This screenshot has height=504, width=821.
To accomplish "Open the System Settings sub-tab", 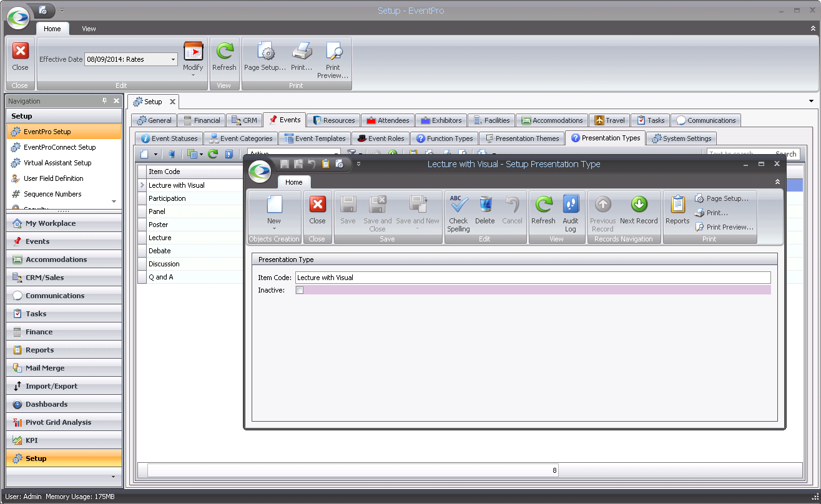I will pos(681,138).
